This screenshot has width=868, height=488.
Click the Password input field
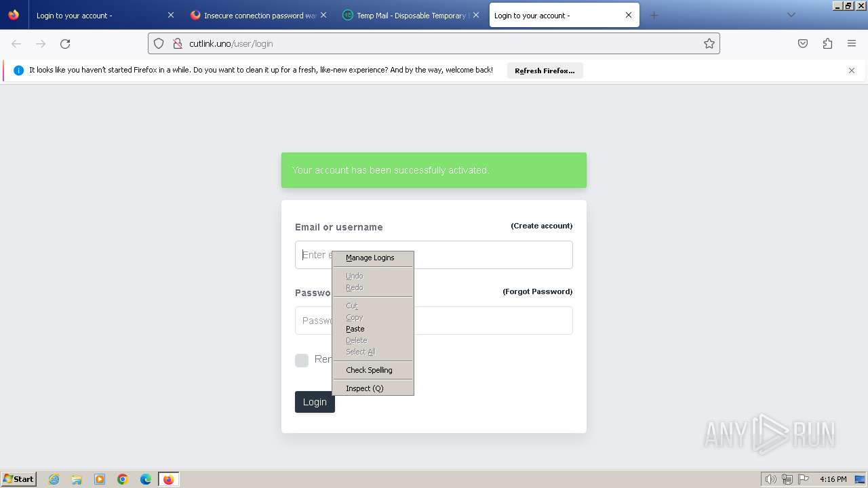coord(434,321)
